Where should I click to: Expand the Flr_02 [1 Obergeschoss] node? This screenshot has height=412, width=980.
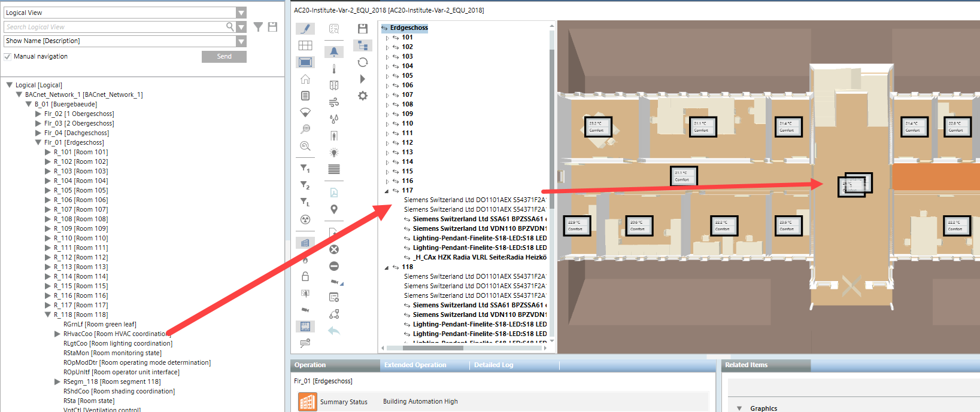38,114
